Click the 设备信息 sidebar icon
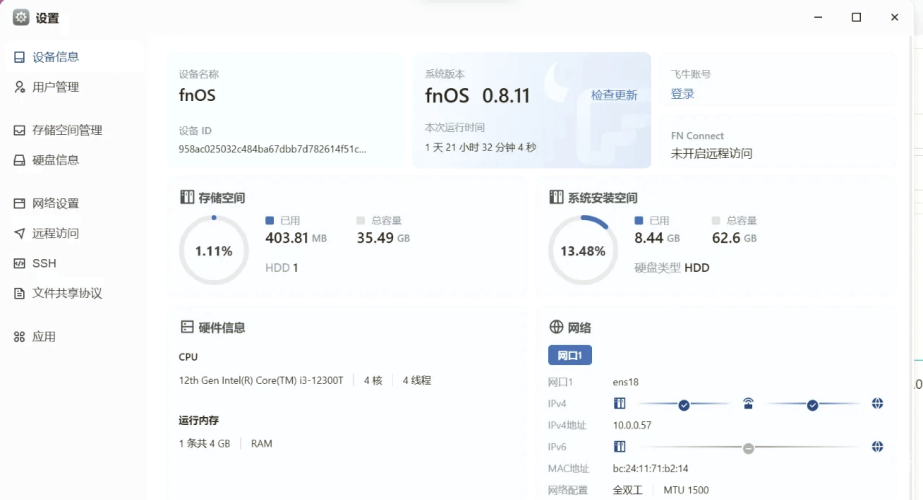This screenshot has width=923, height=500. (19, 57)
